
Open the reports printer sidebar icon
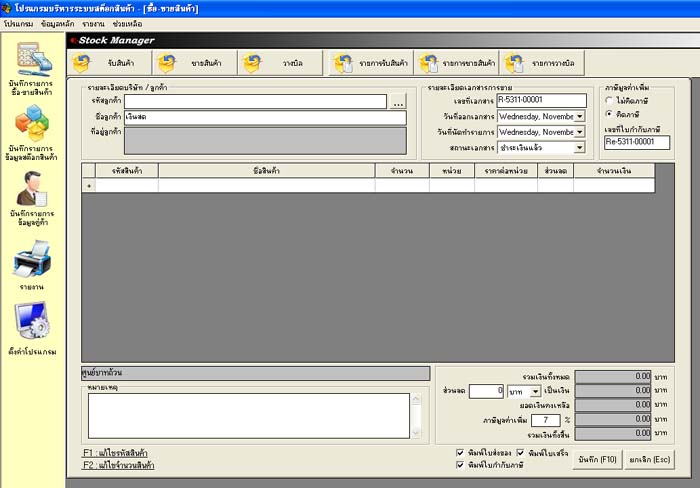(32, 260)
